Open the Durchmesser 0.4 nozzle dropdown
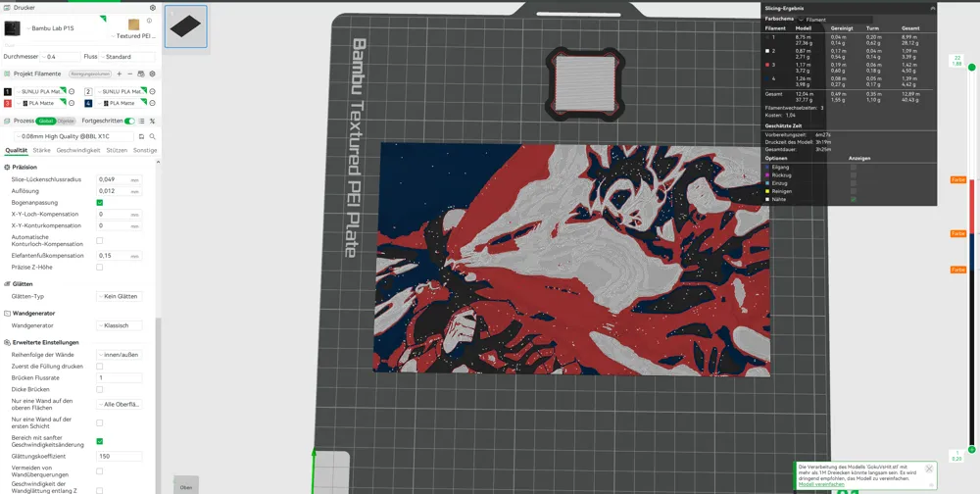Screen dimensions: 980x494 click(x=60, y=56)
